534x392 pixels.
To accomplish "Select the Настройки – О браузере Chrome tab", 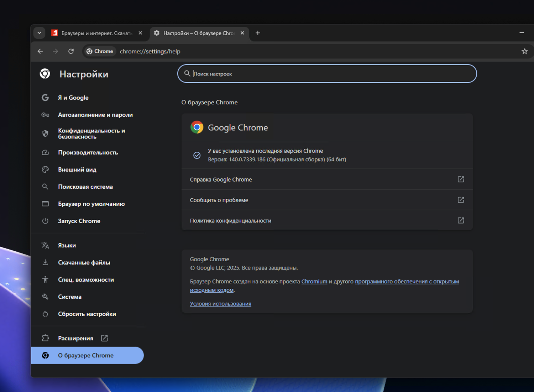I will [199, 33].
